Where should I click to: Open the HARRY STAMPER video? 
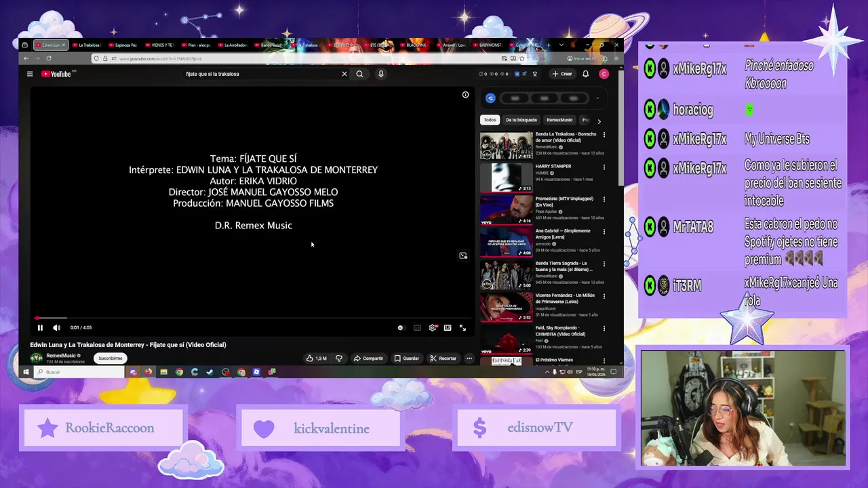pyautogui.click(x=507, y=178)
